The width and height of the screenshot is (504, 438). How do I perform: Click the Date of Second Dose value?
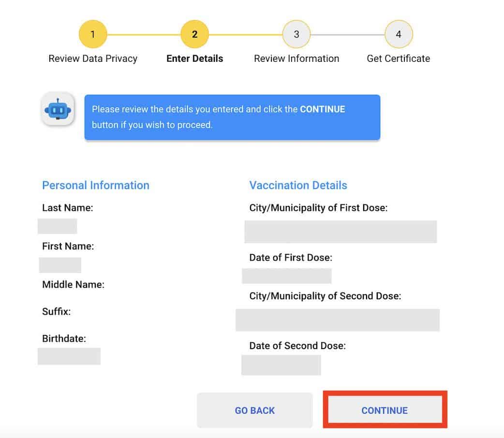click(x=281, y=365)
